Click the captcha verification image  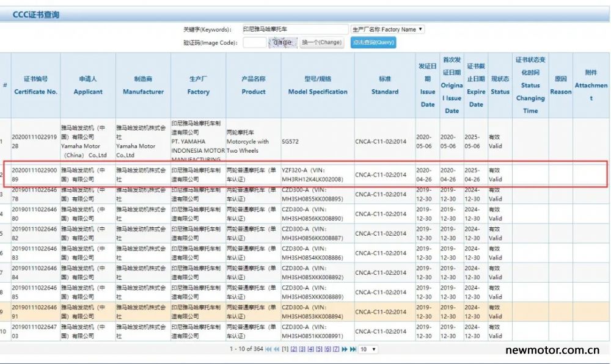(x=283, y=42)
